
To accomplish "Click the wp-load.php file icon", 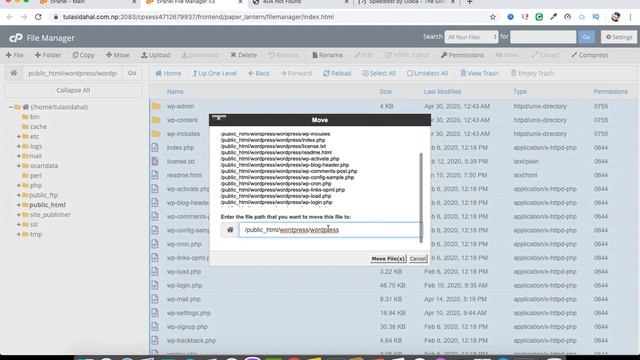I will 155,271.
